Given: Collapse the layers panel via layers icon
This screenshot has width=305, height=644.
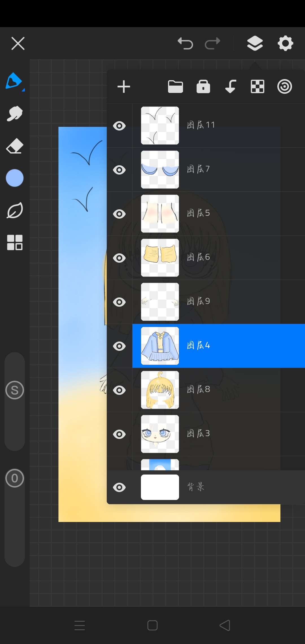Looking at the screenshot, I should point(255,43).
